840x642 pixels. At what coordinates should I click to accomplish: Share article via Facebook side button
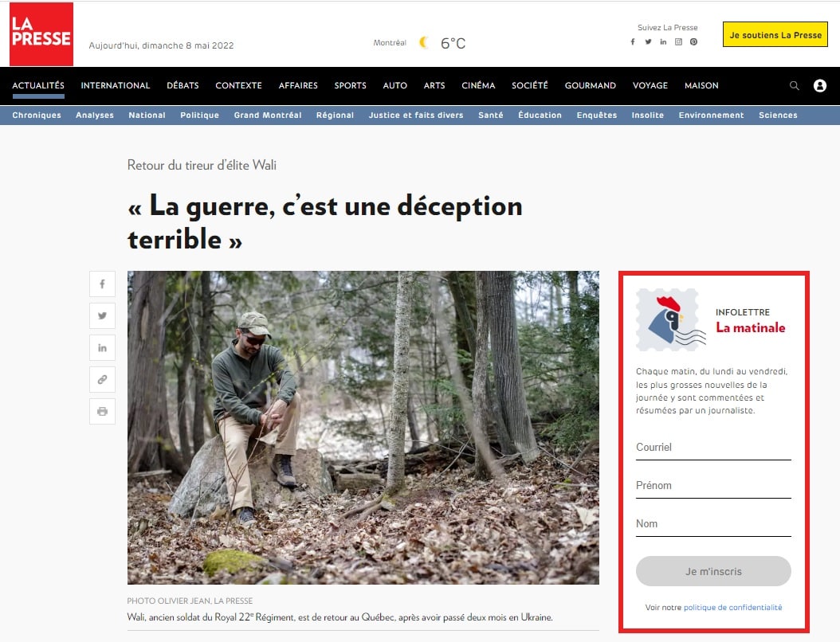[x=102, y=284]
